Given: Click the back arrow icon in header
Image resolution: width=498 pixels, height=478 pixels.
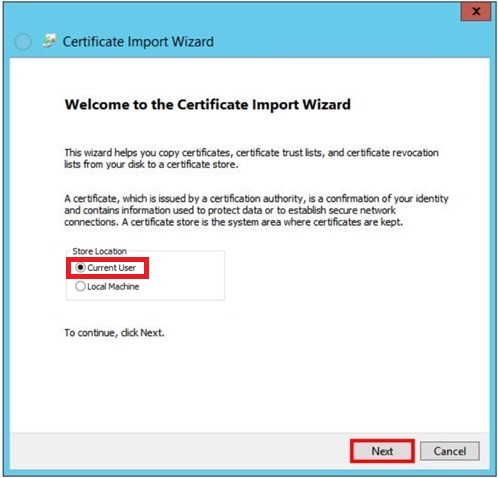Looking at the screenshot, I should (23, 42).
